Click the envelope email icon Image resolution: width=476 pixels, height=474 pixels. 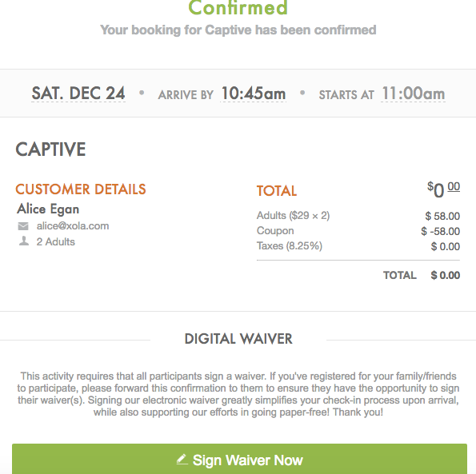23,226
